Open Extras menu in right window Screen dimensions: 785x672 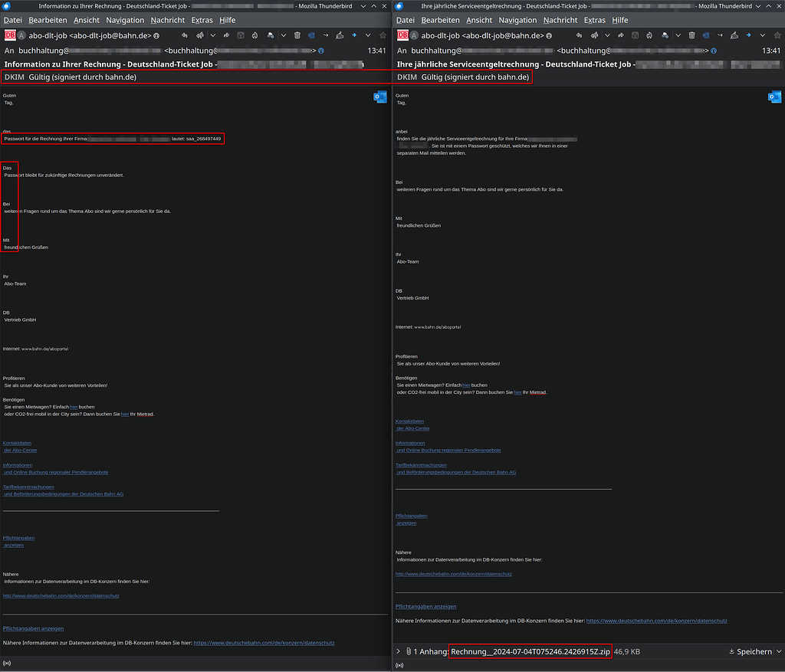tap(595, 20)
